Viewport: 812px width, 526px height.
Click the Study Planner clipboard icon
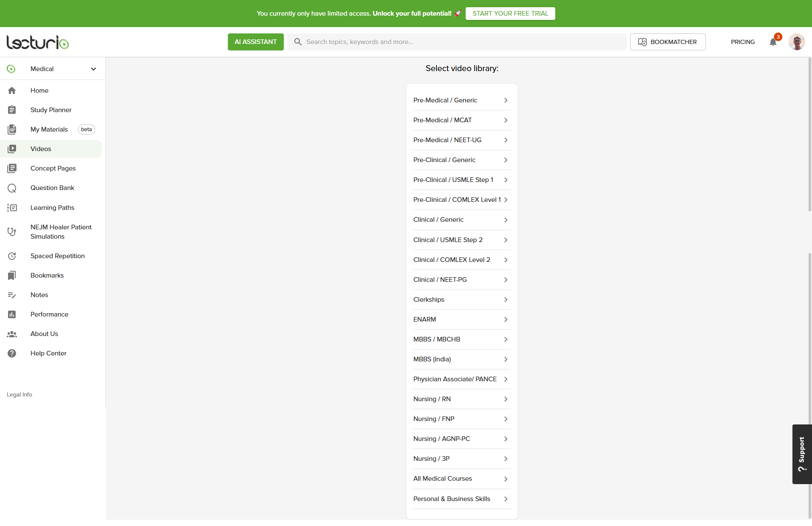click(x=12, y=110)
